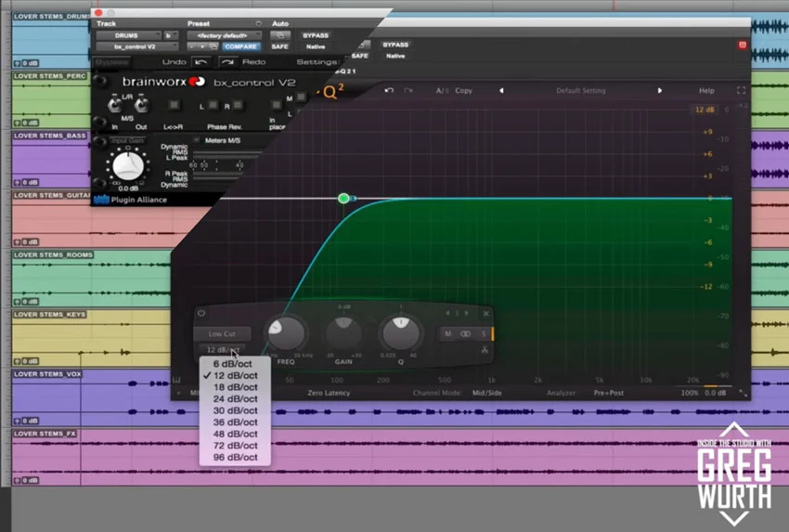The height and width of the screenshot is (532, 789).
Task: Click the COMPARE button
Action: pos(241,46)
